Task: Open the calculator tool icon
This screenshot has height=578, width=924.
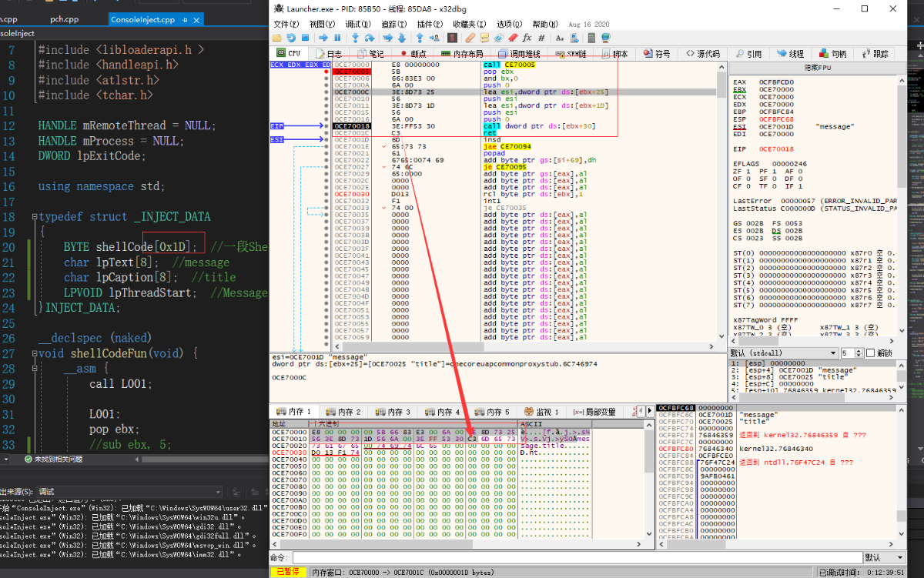Action: (591, 37)
